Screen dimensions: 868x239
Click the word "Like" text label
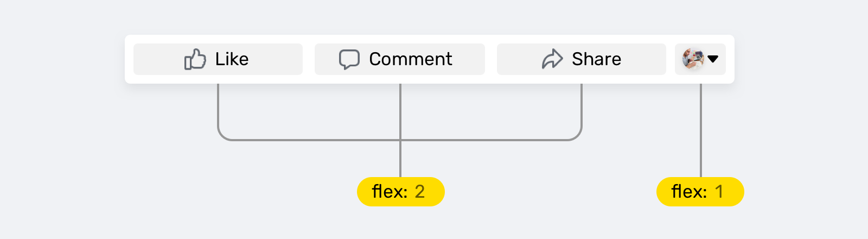232,59
